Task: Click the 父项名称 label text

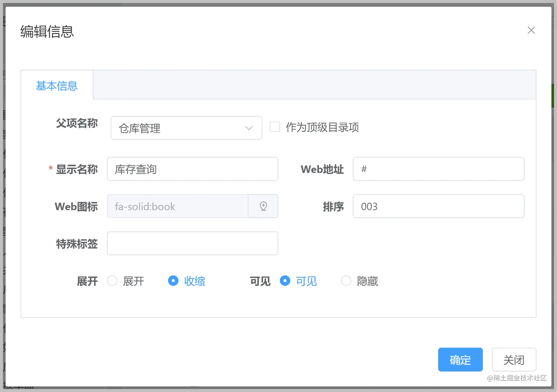Action: [77, 123]
